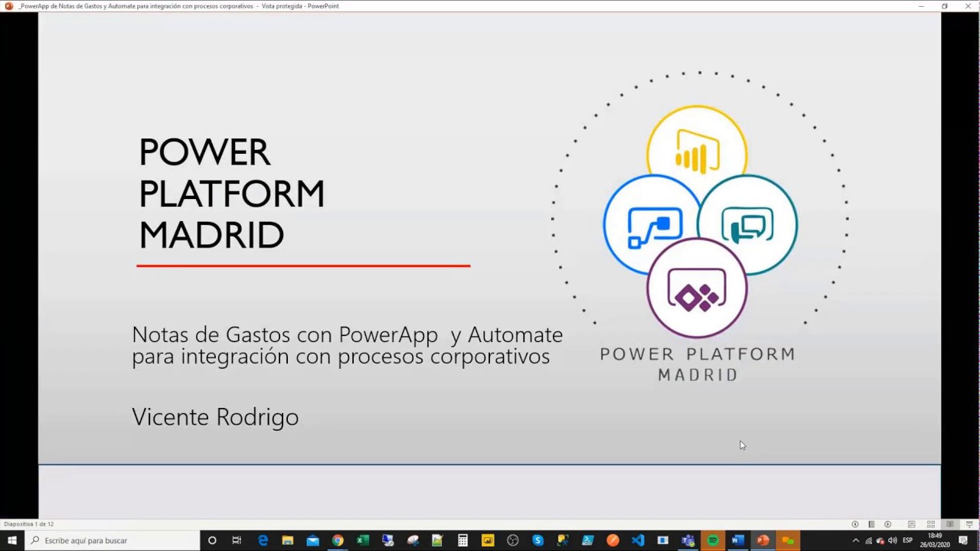Switch to Slide Sorter view
The image size is (980, 551).
click(x=931, y=524)
